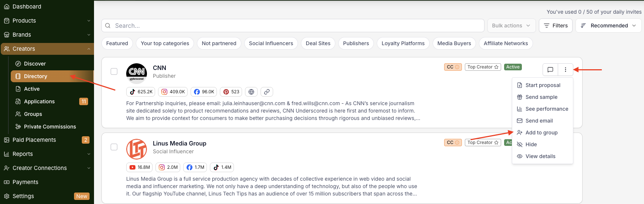
Task: Open CNN's TikTok stat badge
Action: (141, 92)
